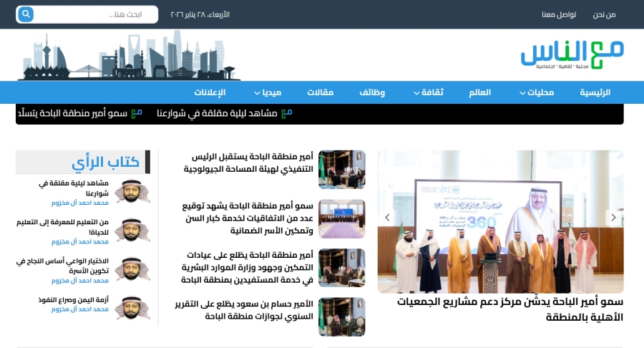Click ticker headline مشاهد ليلية مقلقة في شوارعنا
The image size is (644, 348).
217,113
